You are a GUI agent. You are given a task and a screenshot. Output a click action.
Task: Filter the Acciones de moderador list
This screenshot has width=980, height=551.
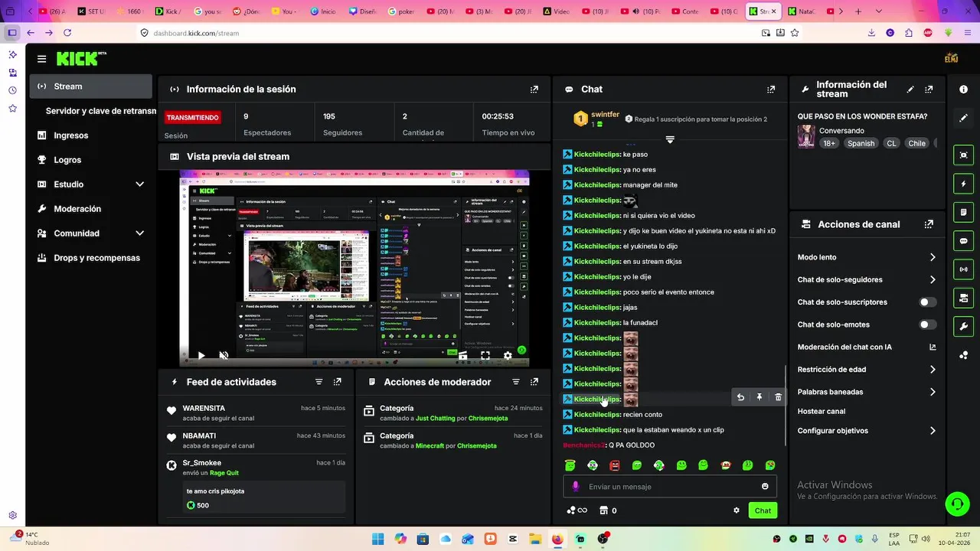[x=515, y=382]
